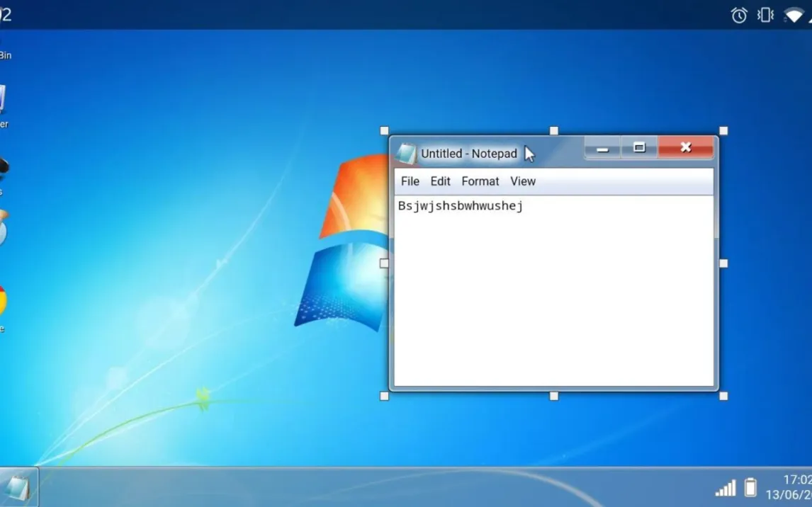Open the File menu
812x507 pixels.
click(x=410, y=181)
